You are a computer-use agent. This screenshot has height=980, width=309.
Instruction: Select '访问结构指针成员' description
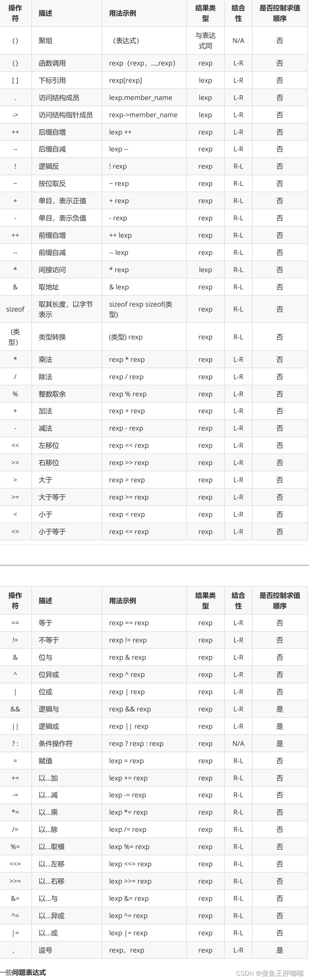[65, 115]
